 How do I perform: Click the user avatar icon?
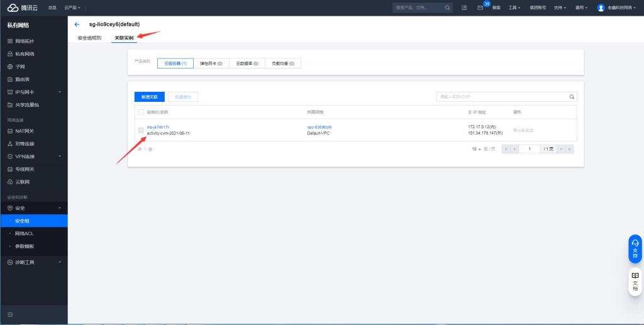601,8
